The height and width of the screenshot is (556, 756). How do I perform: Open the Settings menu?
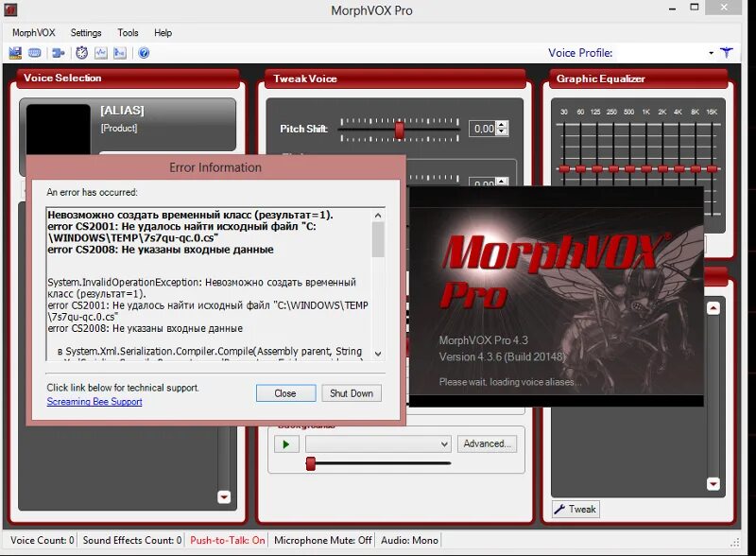86,33
